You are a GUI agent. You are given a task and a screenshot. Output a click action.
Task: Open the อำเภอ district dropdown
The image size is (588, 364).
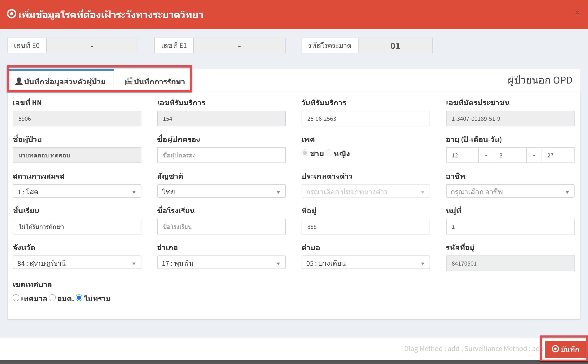click(221, 262)
